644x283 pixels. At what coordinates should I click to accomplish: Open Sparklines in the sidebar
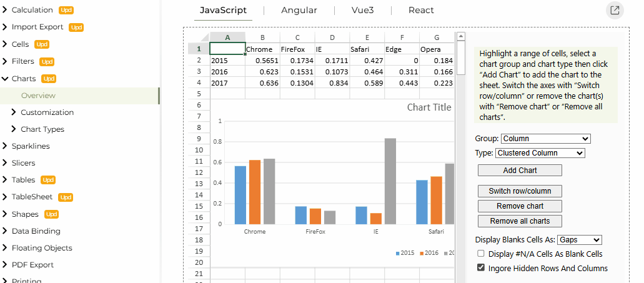click(31, 146)
